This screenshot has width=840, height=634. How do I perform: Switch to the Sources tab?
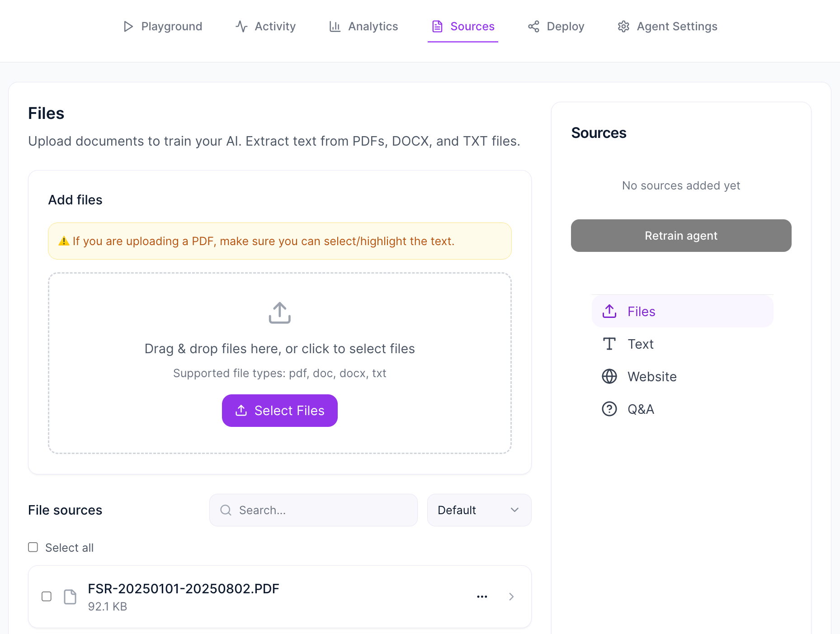(463, 27)
